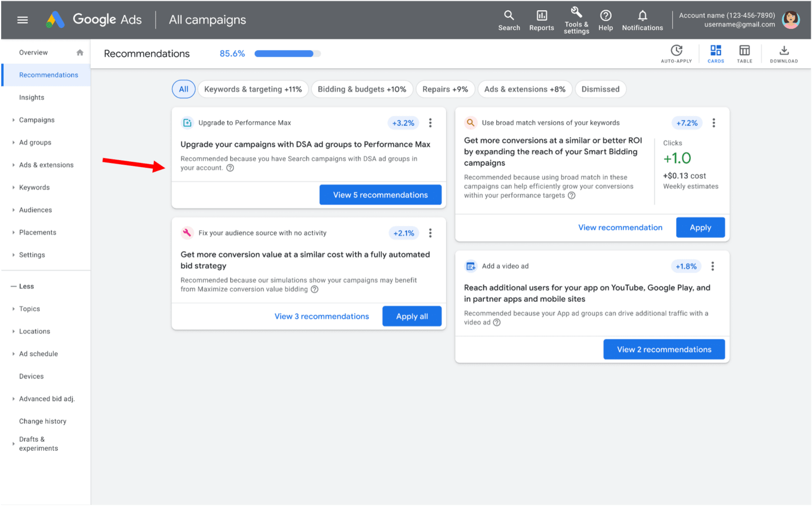
Task: Click the home icon beside Overview
Action: pyautogui.click(x=80, y=52)
